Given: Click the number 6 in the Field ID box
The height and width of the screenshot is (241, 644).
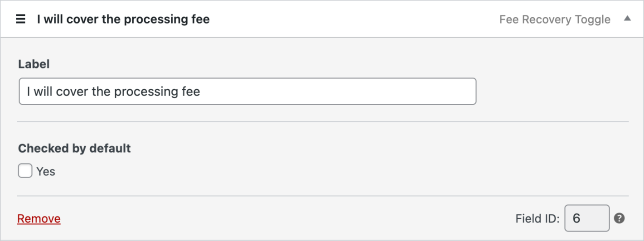Looking at the screenshot, I should [x=576, y=218].
